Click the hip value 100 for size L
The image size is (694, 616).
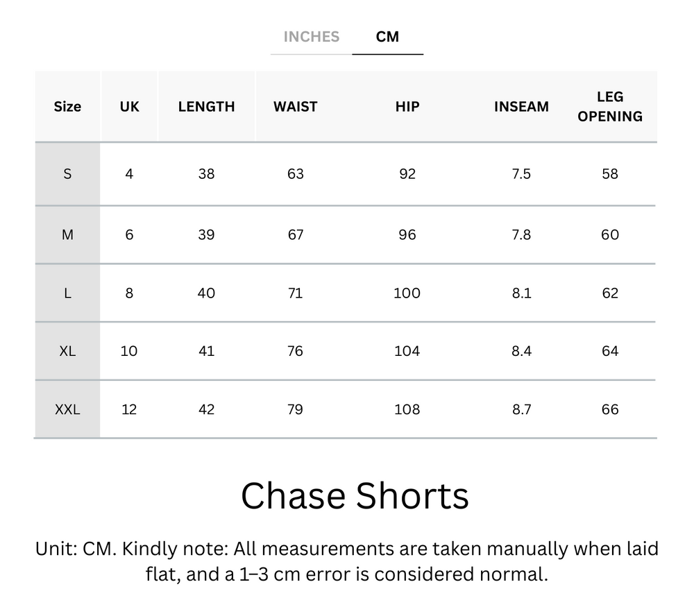pos(406,293)
